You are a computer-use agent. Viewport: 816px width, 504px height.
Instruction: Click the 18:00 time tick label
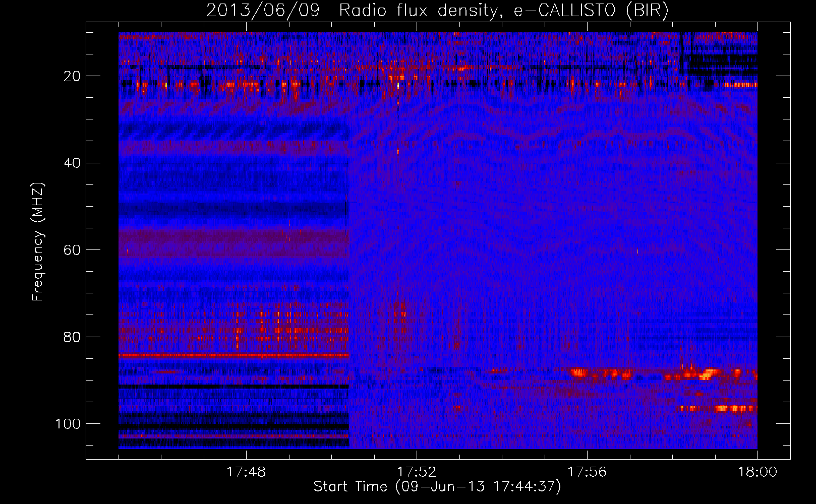(757, 472)
